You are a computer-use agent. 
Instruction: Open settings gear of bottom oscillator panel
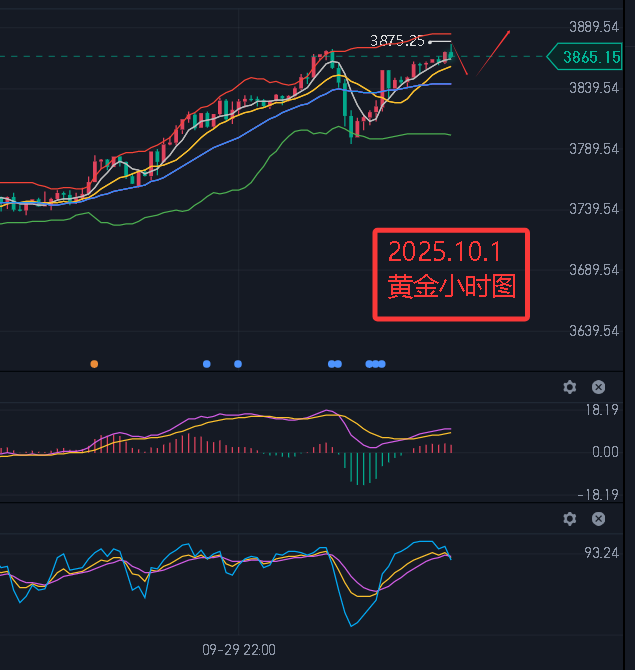pyautogui.click(x=570, y=519)
